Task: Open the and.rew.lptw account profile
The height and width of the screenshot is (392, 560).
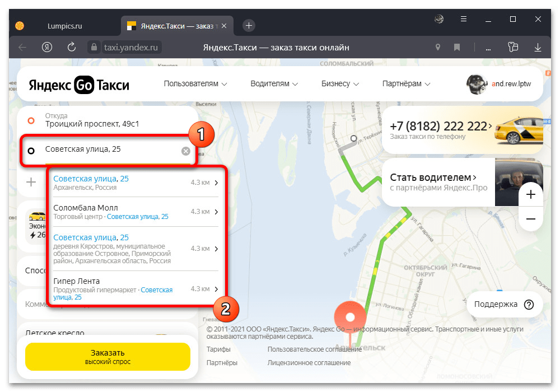Action: [x=498, y=84]
